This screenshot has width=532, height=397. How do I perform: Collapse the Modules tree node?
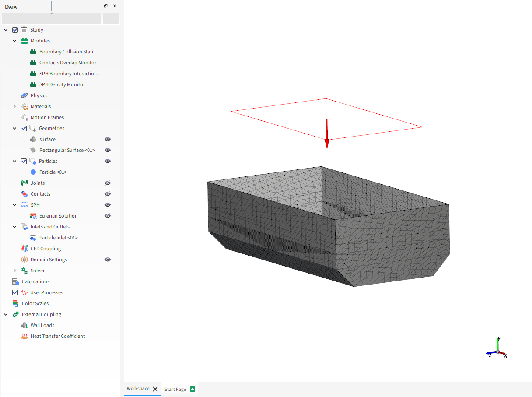[14, 41]
